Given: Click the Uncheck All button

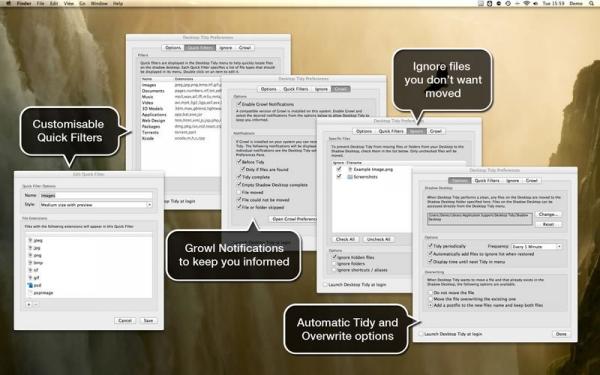Looking at the screenshot, I should pos(378,239).
